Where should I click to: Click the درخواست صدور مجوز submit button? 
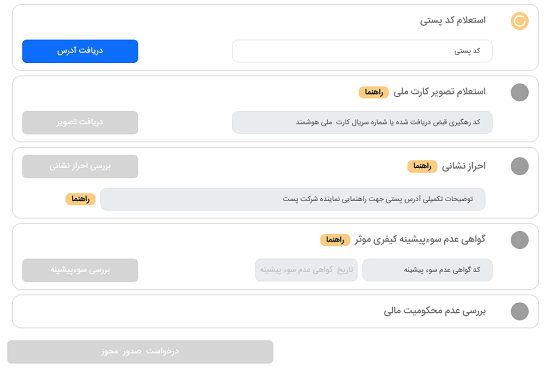(x=140, y=352)
